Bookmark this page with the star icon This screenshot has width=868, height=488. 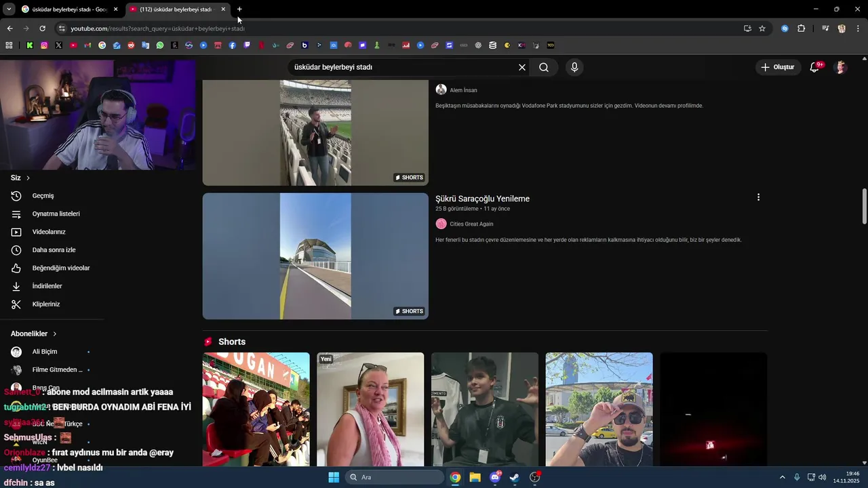pyautogui.click(x=762, y=28)
